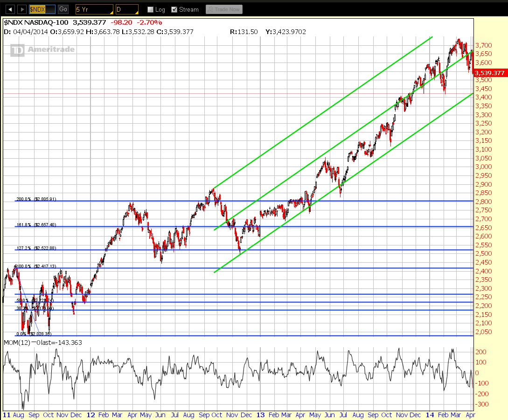Click the $NDX NASDAQ-100 chart title
508x420 pixels.
click(x=36, y=22)
